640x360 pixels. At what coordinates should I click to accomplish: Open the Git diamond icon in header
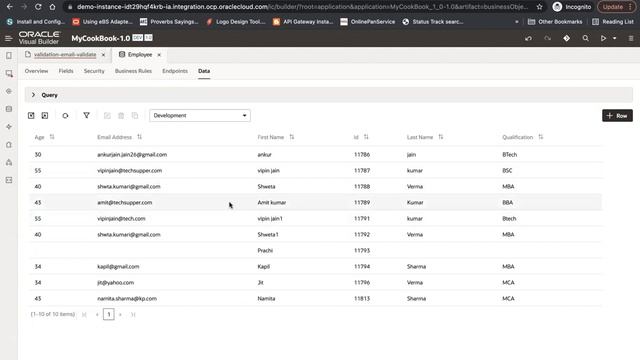(x=567, y=38)
